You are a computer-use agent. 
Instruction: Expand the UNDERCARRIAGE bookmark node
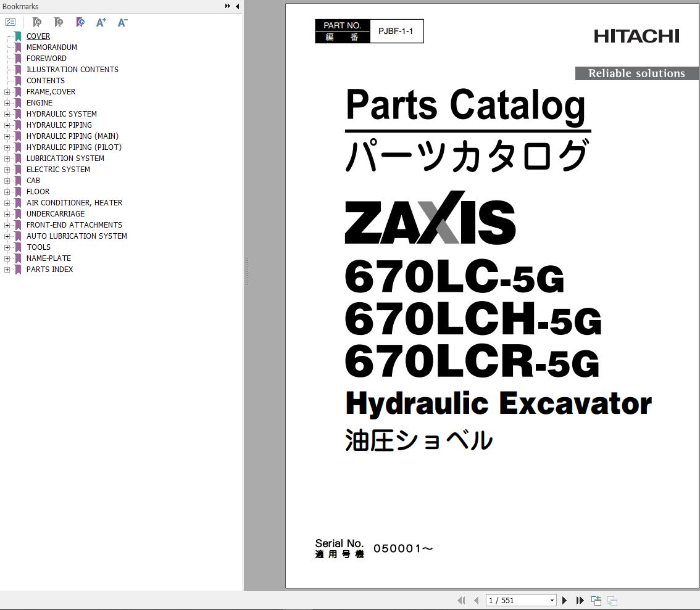click(x=7, y=215)
